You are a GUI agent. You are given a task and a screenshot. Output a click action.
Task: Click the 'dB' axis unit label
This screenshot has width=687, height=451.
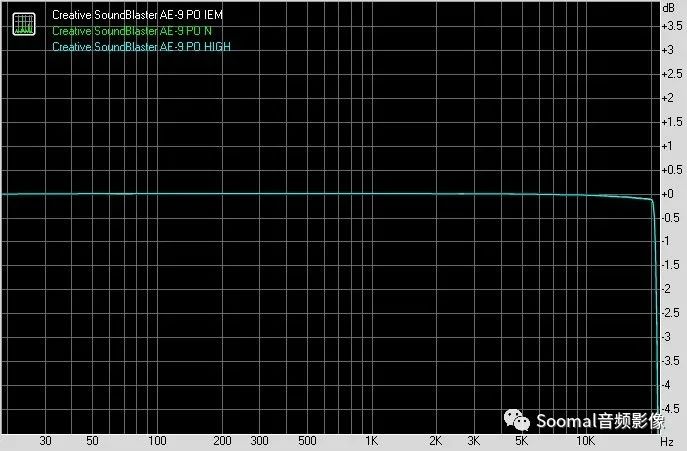tap(669, 8)
